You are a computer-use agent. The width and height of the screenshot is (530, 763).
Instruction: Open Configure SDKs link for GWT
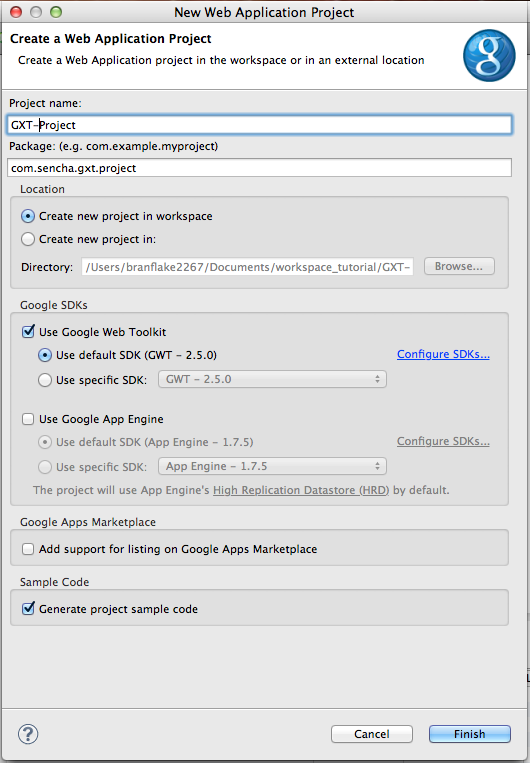coord(443,354)
